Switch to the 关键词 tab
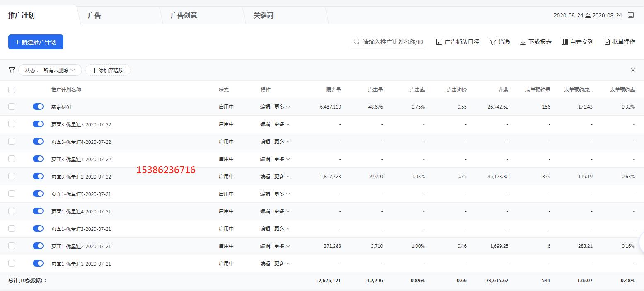The width and height of the screenshot is (644, 291). tap(264, 16)
